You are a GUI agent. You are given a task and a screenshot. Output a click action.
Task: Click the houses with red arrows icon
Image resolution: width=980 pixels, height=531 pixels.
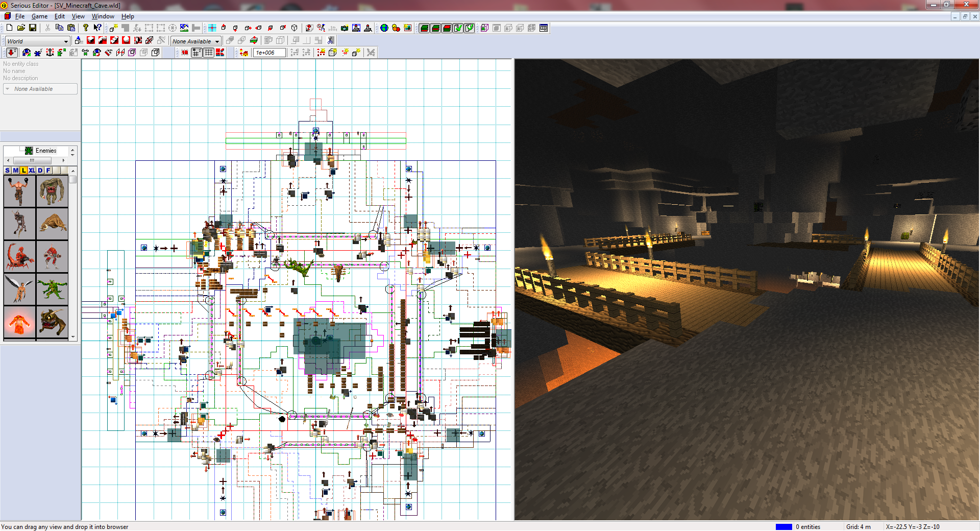point(244,53)
